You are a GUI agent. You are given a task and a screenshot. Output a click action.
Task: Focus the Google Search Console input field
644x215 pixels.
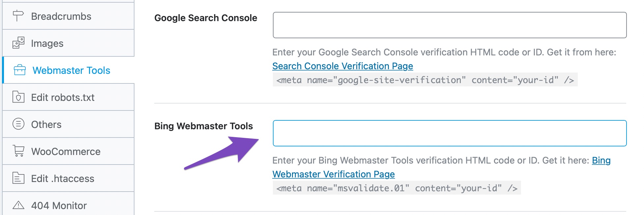click(450, 25)
